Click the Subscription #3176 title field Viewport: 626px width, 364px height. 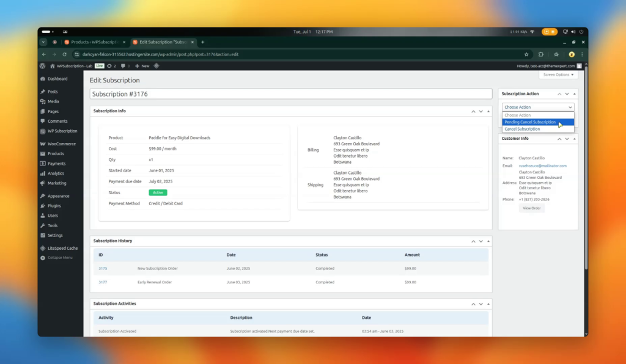pyautogui.click(x=290, y=94)
